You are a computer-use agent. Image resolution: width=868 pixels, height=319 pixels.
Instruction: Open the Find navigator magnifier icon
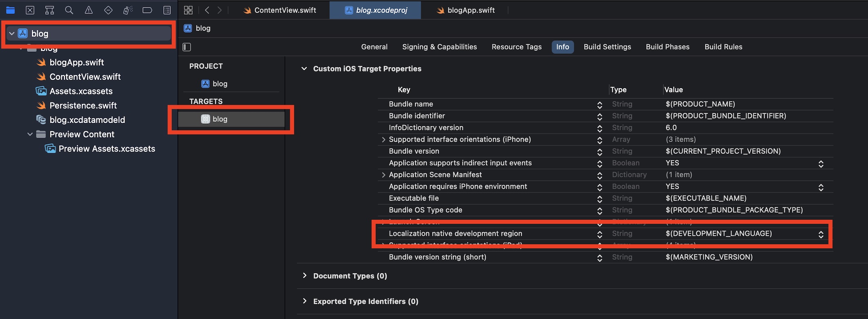click(69, 10)
